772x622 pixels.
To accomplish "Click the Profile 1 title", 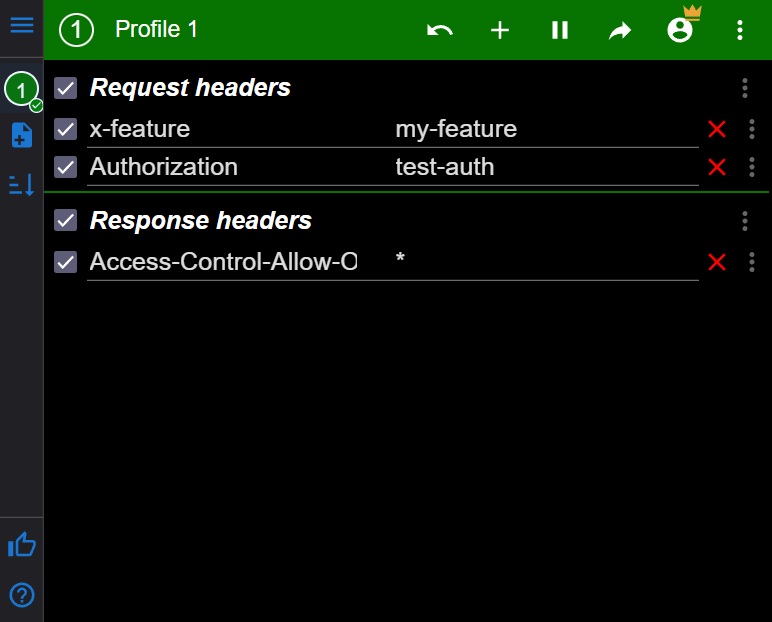I will pyautogui.click(x=156, y=29).
